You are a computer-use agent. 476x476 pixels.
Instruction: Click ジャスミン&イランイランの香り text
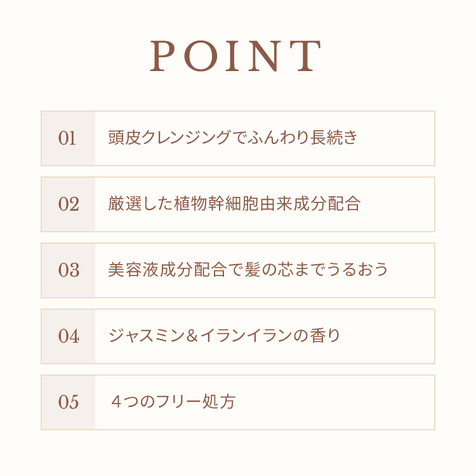224,336
